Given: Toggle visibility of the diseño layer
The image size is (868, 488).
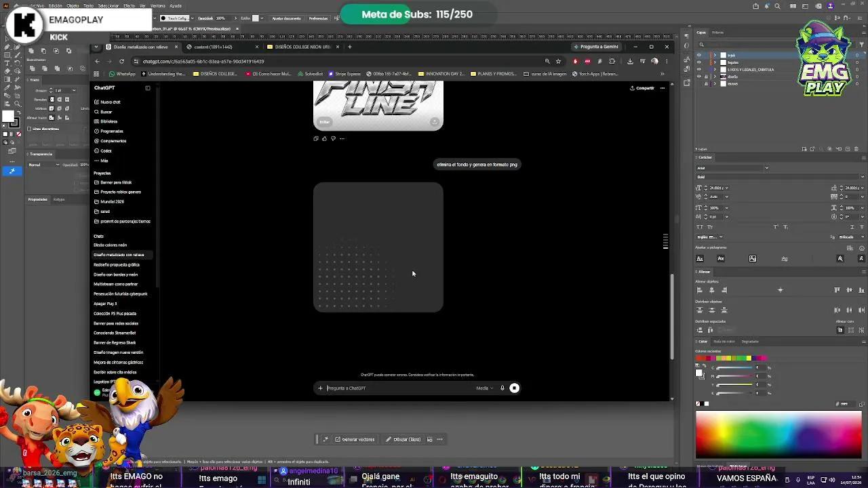Looking at the screenshot, I should click(x=699, y=77).
